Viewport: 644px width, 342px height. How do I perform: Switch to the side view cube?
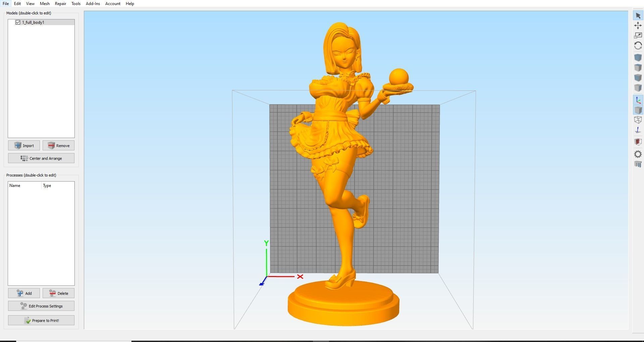(638, 88)
